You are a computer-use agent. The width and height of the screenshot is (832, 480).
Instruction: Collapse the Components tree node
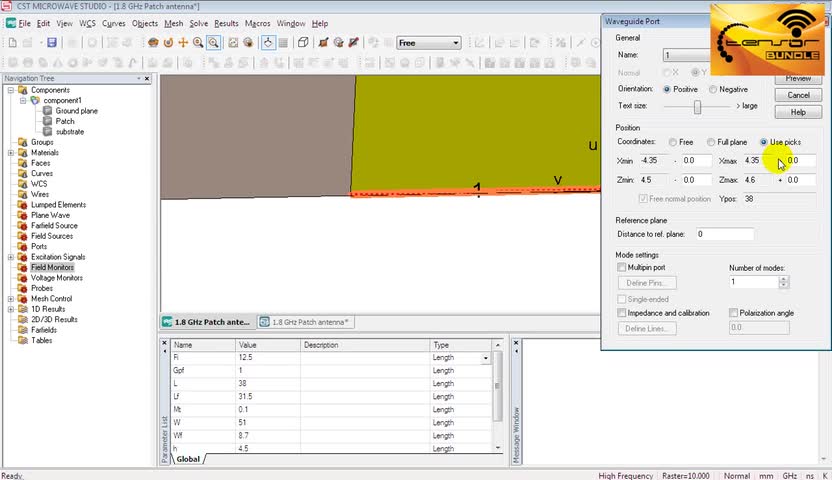(11, 90)
